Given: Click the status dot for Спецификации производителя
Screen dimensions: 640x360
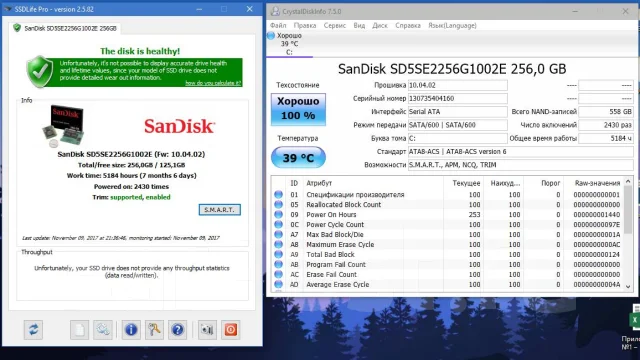Looking at the screenshot, I should [x=278, y=195].
